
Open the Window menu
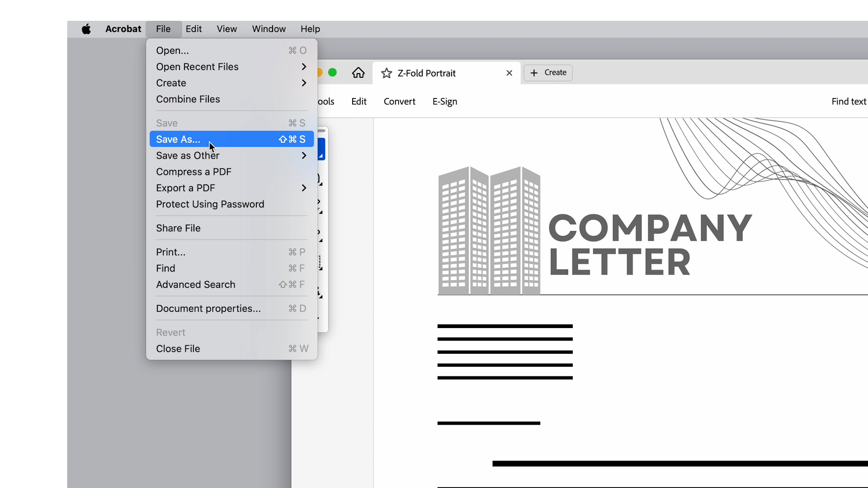[x=269, y=29]
